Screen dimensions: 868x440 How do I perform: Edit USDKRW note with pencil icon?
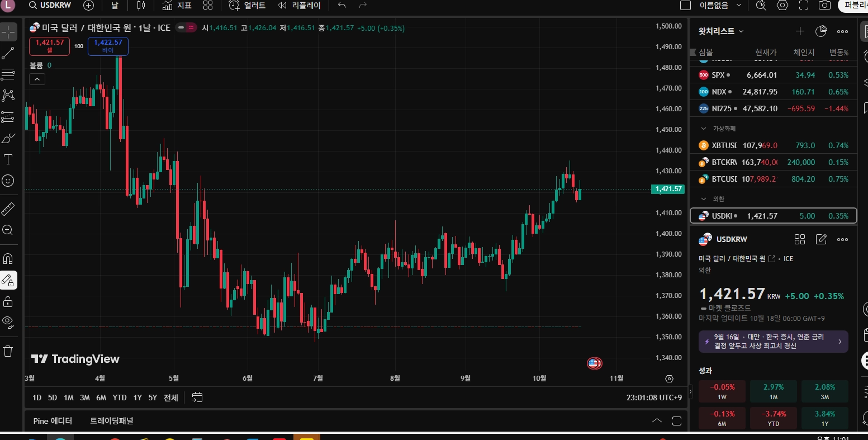(821, 239)
